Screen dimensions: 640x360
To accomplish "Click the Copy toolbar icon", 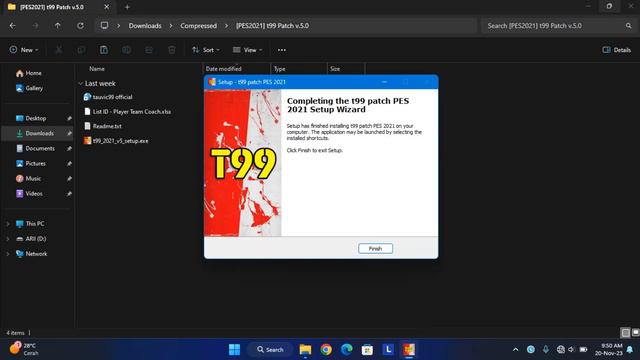I will pos(81,50).
